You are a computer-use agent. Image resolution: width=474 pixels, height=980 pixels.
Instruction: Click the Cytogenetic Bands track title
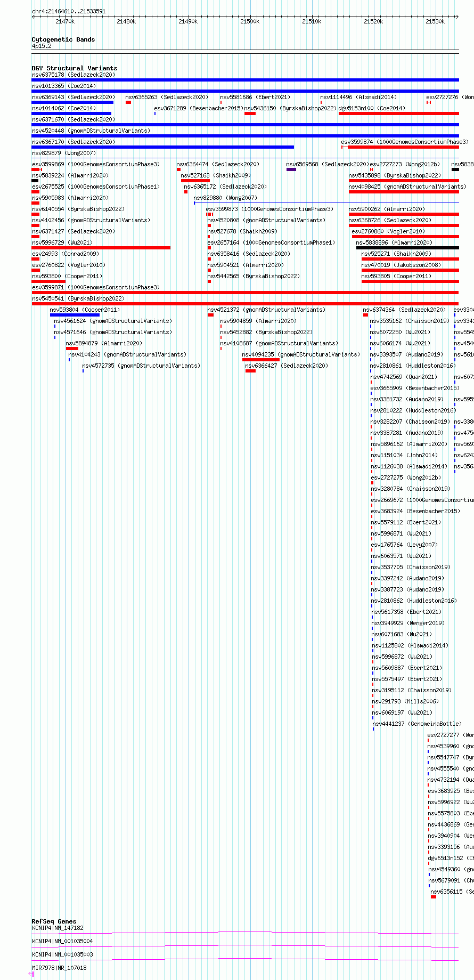point(63,39)
